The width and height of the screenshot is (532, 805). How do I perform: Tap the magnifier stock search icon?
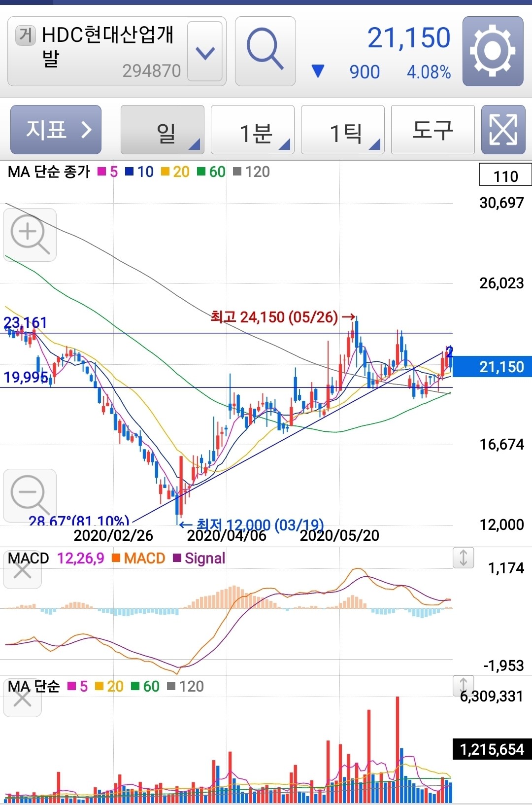pyautogui.click(x=265, y=51)
